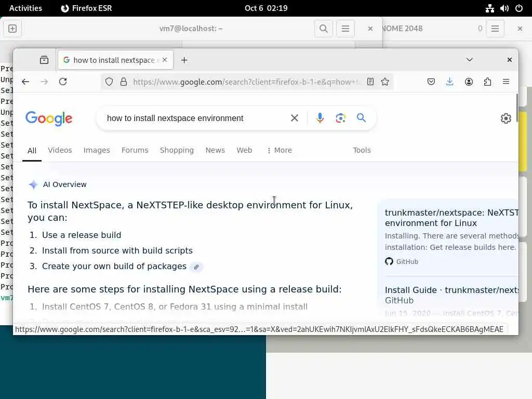Viewport: 532px width, 399px height.
Task: Open trunkmaster/nextspace GitHub result card
Action: point(451,218)
